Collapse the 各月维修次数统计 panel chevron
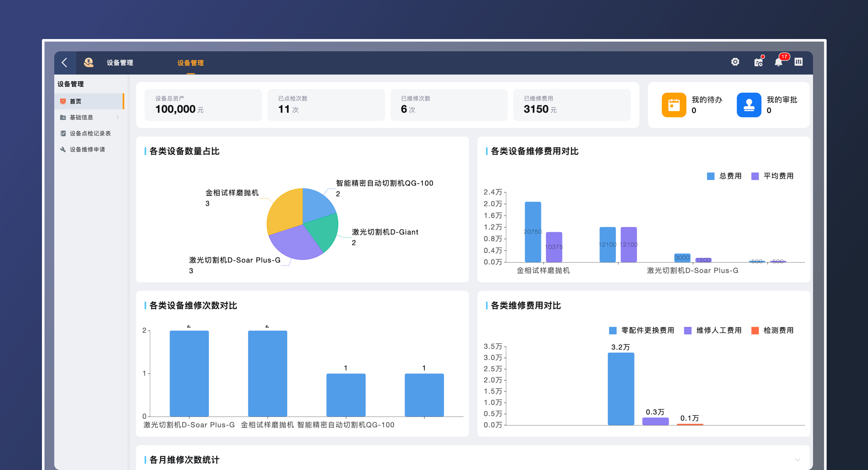The width and height of the screenshot is (868, 470). tap(797, 460)
